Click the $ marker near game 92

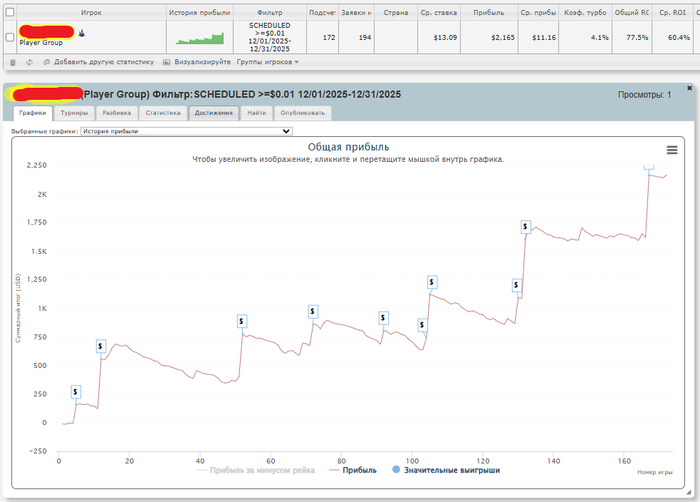click(383, 318)
